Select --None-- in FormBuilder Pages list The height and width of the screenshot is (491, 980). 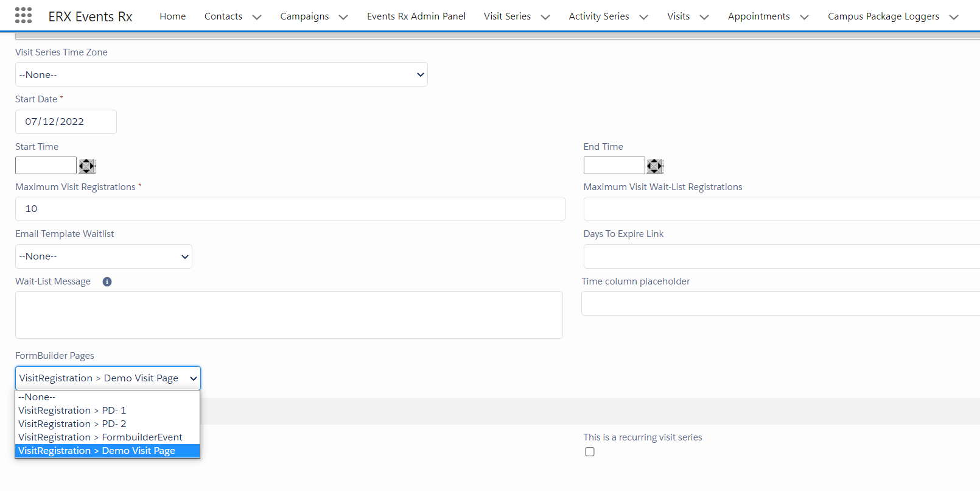37,397
